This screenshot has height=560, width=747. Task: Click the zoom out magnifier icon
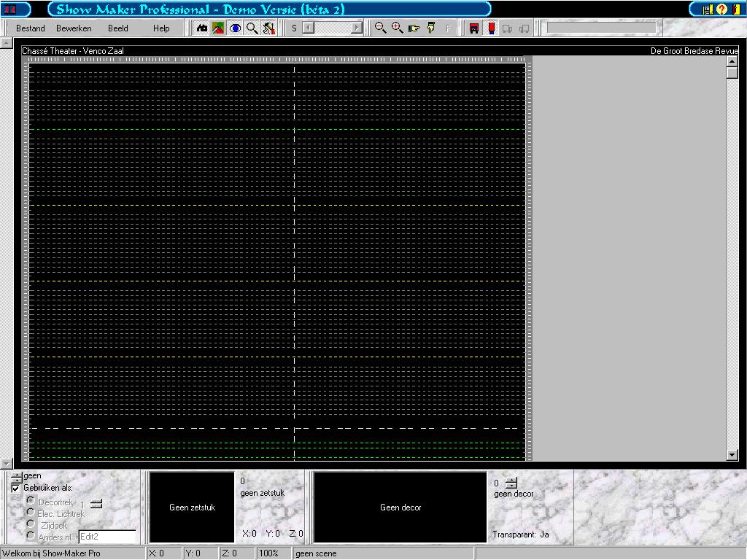tap(380, 28)
